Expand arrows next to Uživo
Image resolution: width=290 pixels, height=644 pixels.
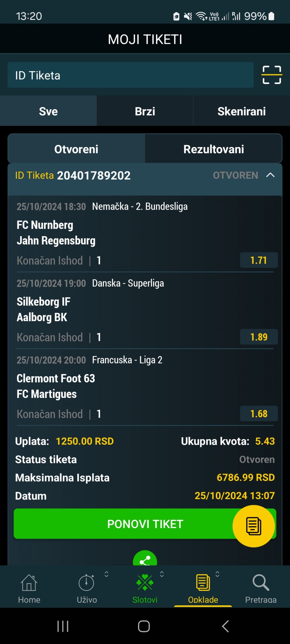tap(106, 574)
